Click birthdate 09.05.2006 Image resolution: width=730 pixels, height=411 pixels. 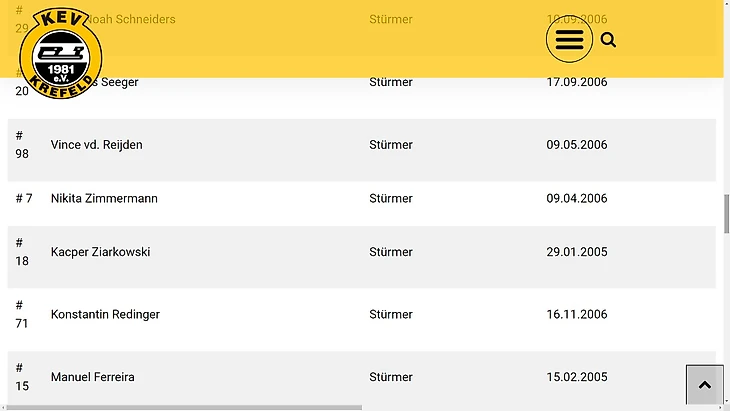point(577,145)
